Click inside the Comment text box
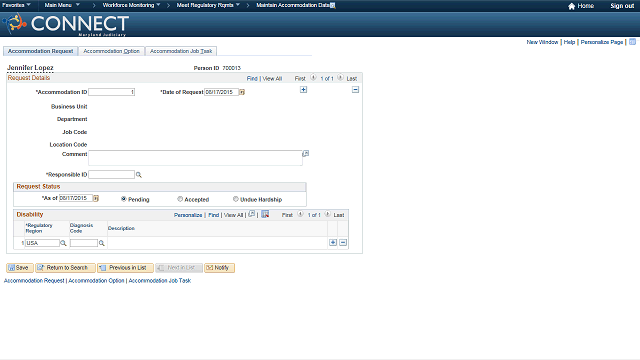640x360 pixels. point(195,158)
